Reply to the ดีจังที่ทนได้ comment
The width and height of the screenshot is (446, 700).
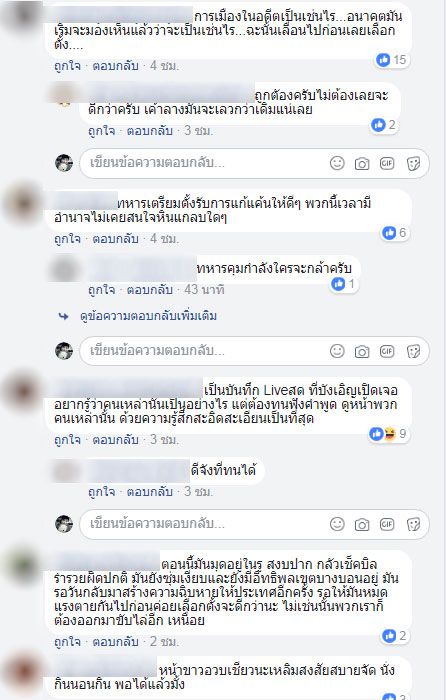point(150,492)
